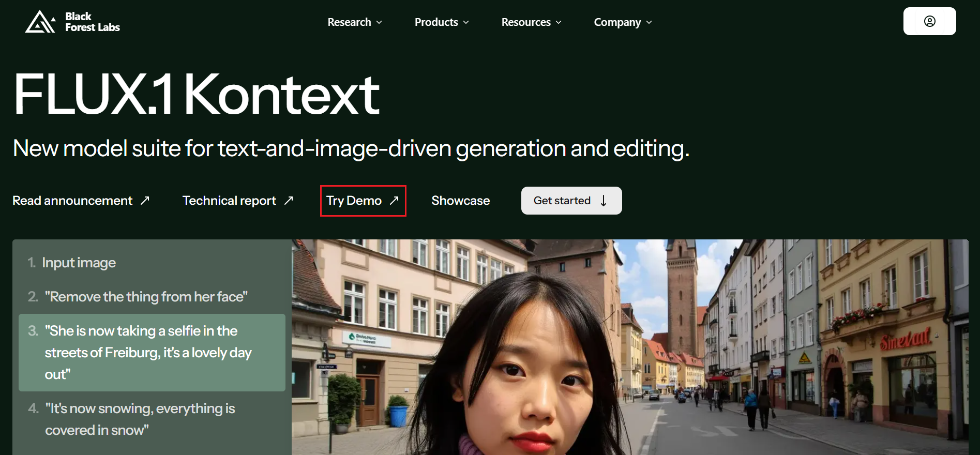Expand the Research dropdown chevron

pos(379,23)
